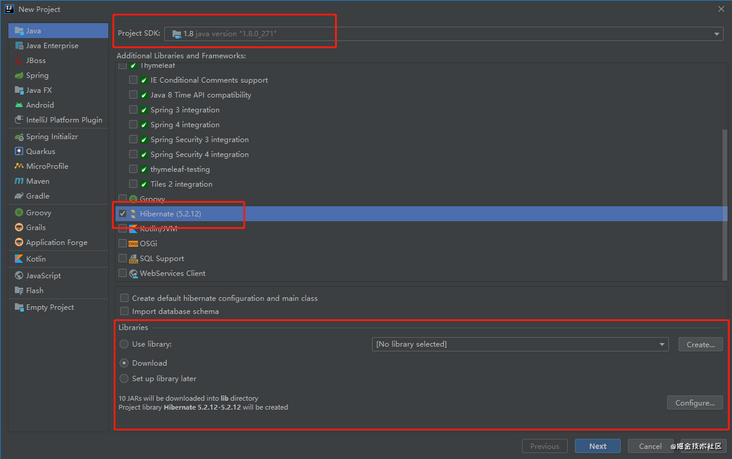
Task: Choose the Empty Project category
Action: 58,307
